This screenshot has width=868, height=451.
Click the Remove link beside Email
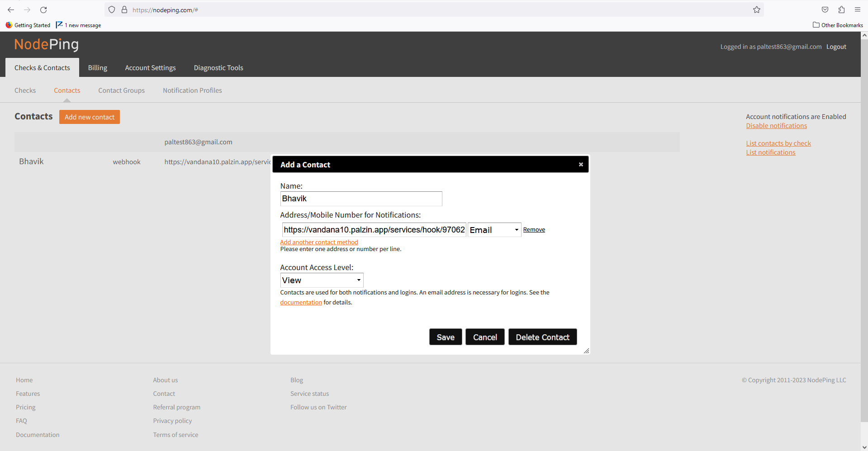pos(534,230)
